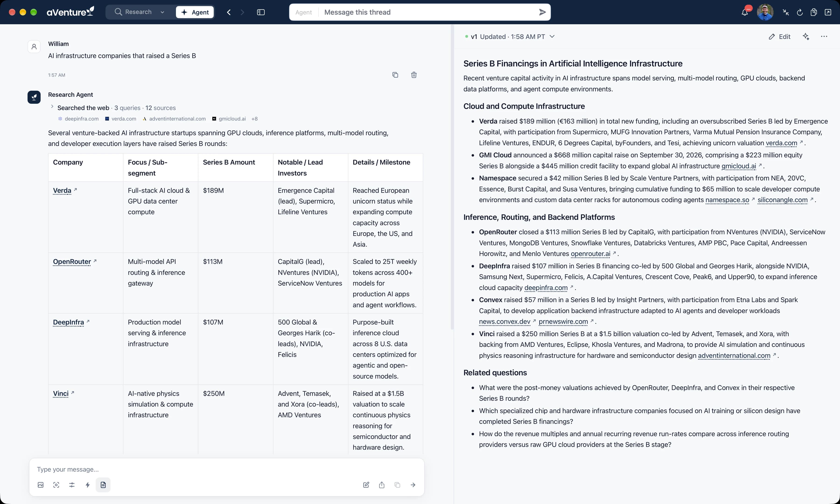This screenshot has height=504, width=840.
Task: Click the screenshot capture icon
Action: click(56, 485)
